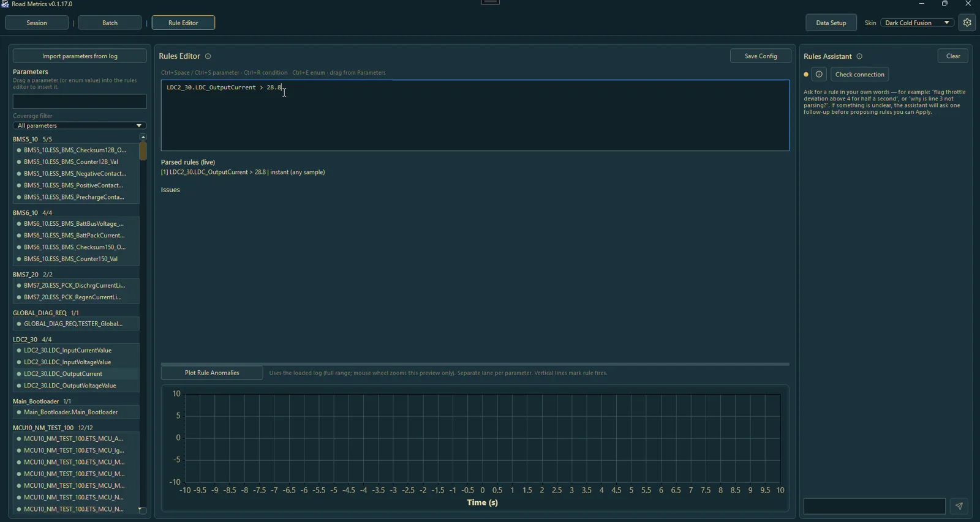Click the MCU10_NM_TEST_100 12/12 group header
The image size is (980, 522).
[53, 428]
